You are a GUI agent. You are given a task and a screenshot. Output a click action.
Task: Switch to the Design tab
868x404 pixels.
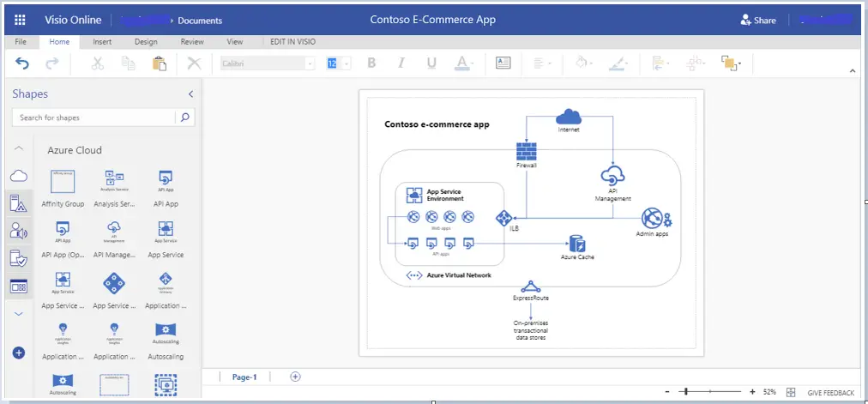click(x=146, y=41)
